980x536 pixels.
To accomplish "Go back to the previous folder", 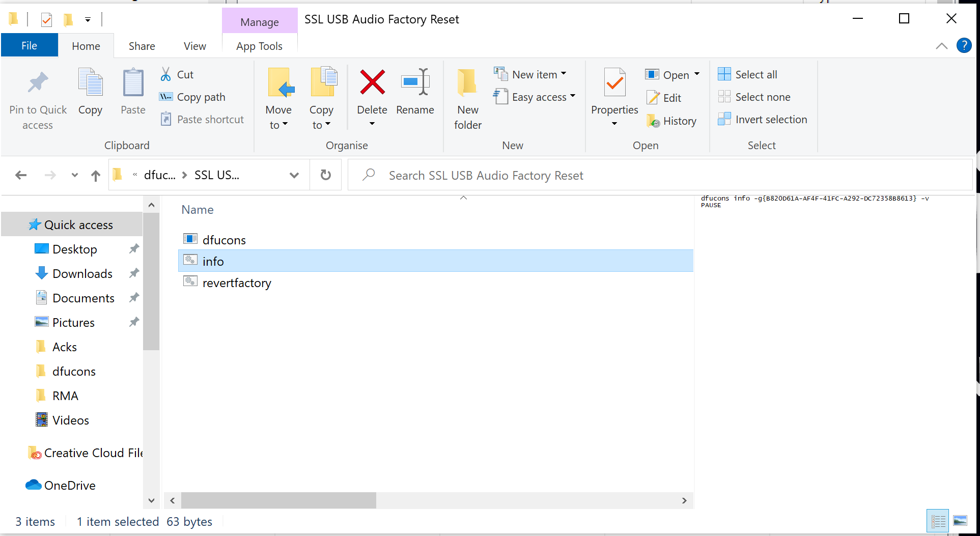I will click(21, 175).
